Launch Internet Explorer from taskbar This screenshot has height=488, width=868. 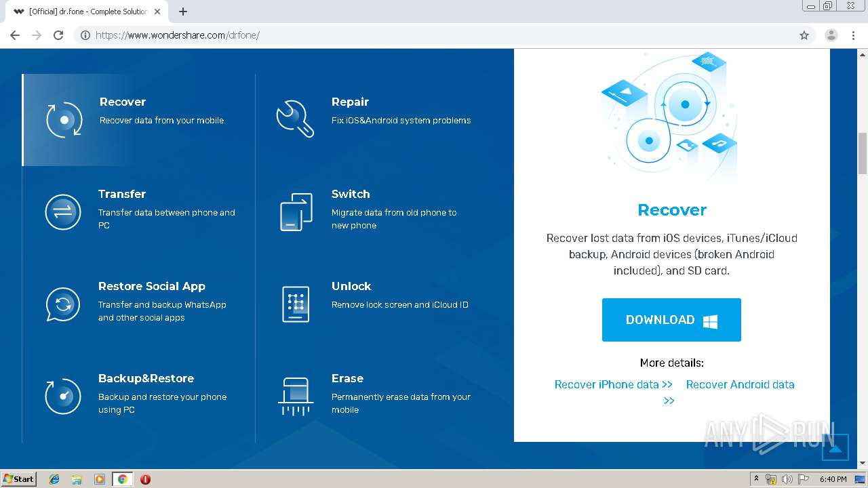point(54,479)
